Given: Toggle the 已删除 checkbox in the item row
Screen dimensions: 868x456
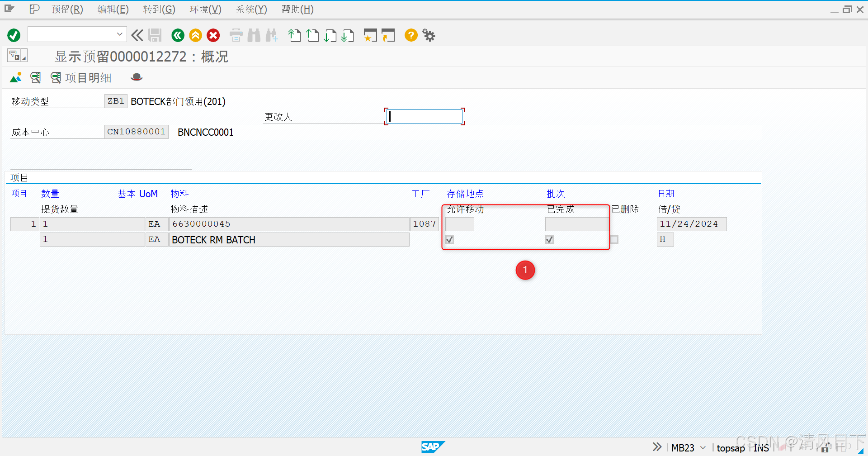Looking at the screenshot, I should point(614,239).
